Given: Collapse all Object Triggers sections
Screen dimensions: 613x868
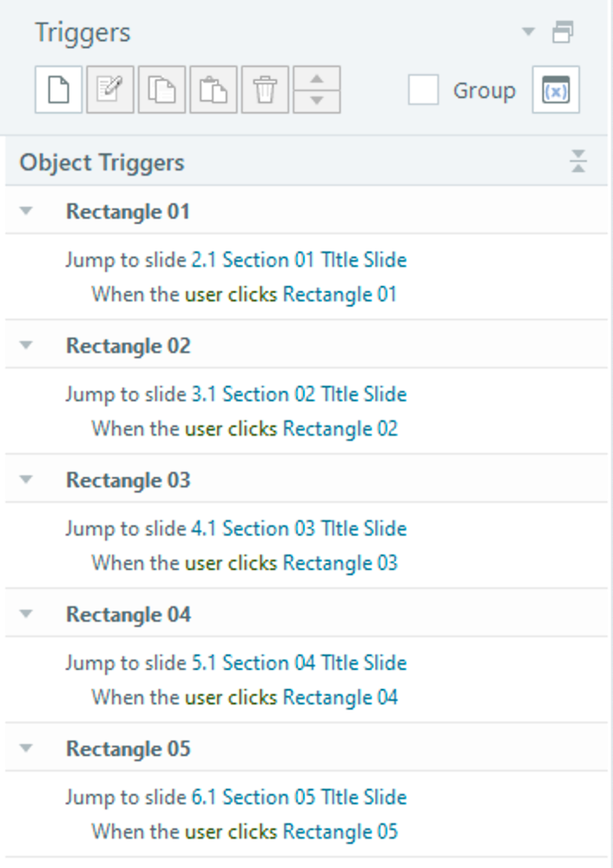Looking at the screenshot, I should coord(578,161).
